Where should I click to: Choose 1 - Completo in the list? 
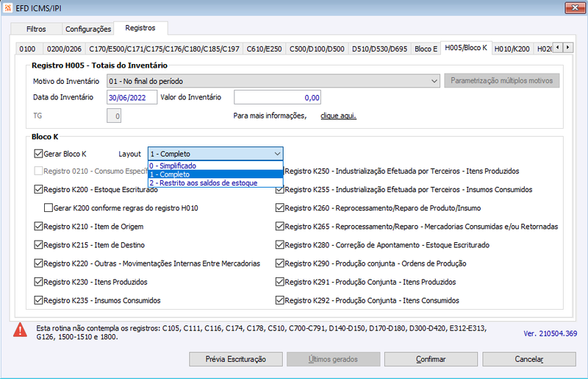pyautogui.click(x=215, y=174)
